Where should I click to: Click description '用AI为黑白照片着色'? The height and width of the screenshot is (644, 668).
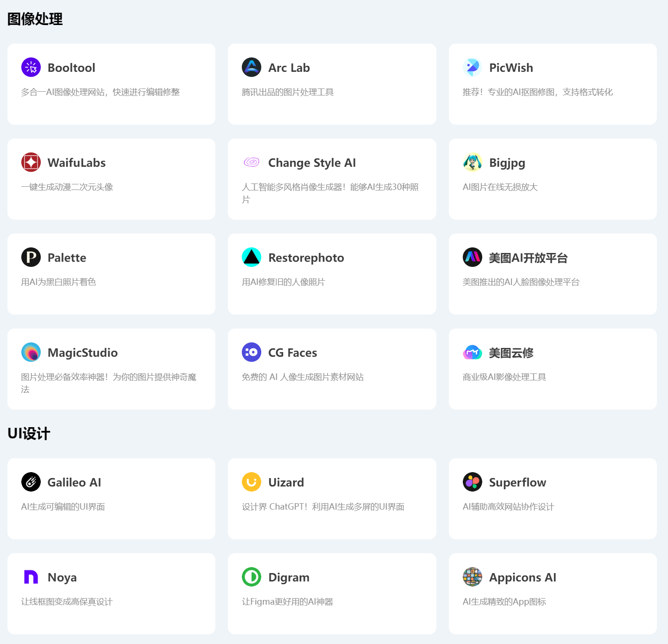58,282
